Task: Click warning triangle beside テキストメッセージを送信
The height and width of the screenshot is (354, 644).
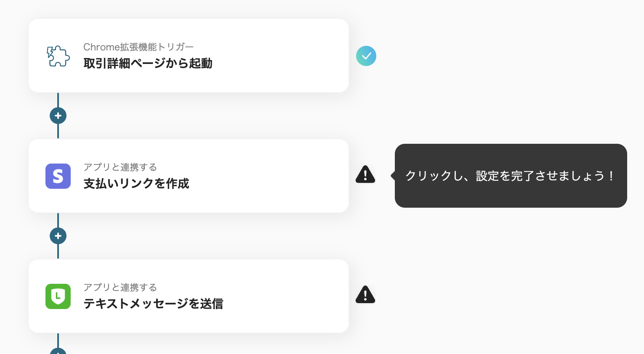Action: (365, 295)
